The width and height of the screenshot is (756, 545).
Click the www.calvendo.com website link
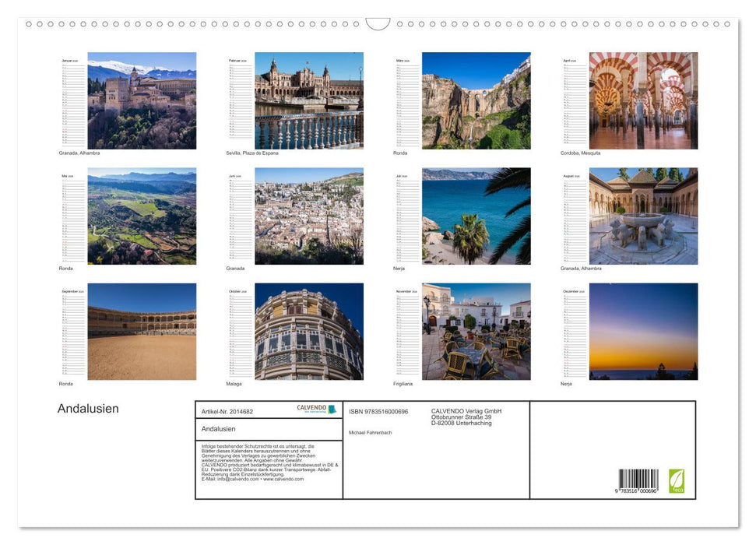coord(283,480)
